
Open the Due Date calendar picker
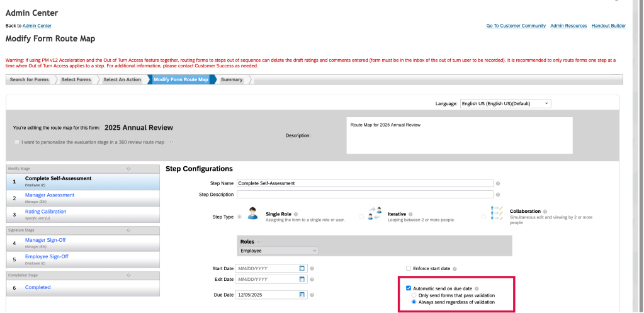[302, 294]
